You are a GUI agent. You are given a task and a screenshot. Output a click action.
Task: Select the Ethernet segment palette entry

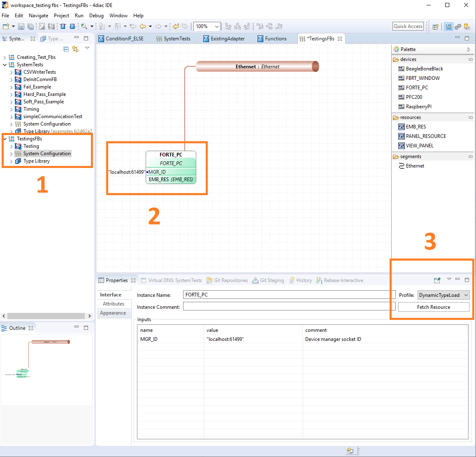415,166
